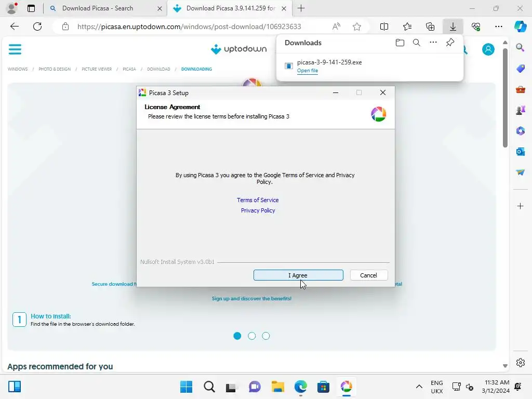
Task: Click the Edge profile avatar
Action: click(x=12, y=8)
